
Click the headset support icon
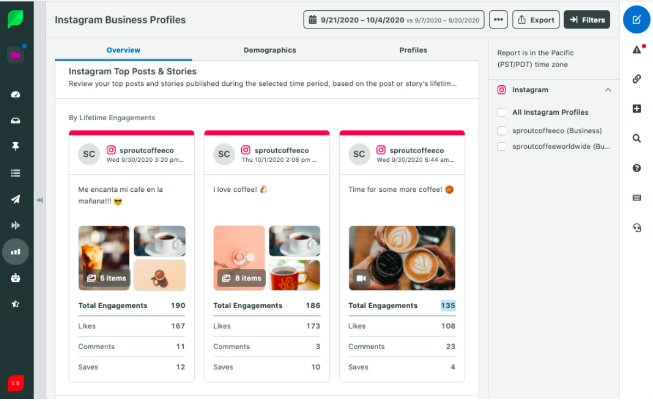click(637, 228)
